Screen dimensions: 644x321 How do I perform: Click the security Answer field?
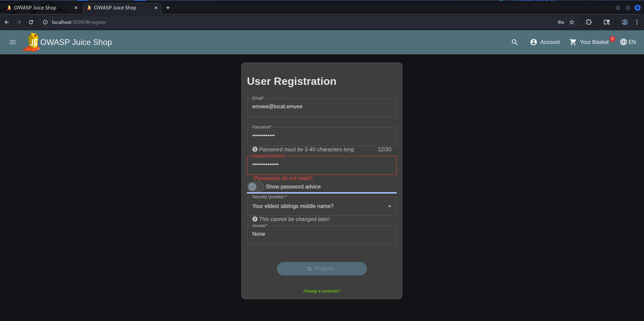(322, 235)
